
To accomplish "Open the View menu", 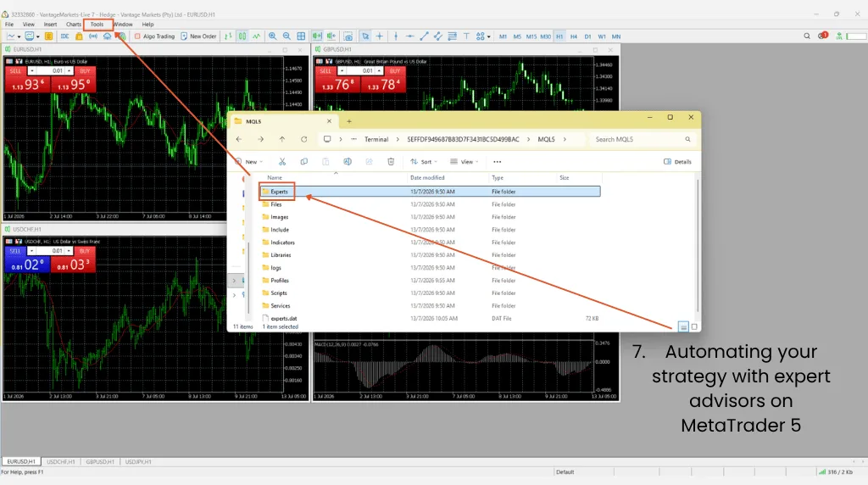I will coord(28,25).
